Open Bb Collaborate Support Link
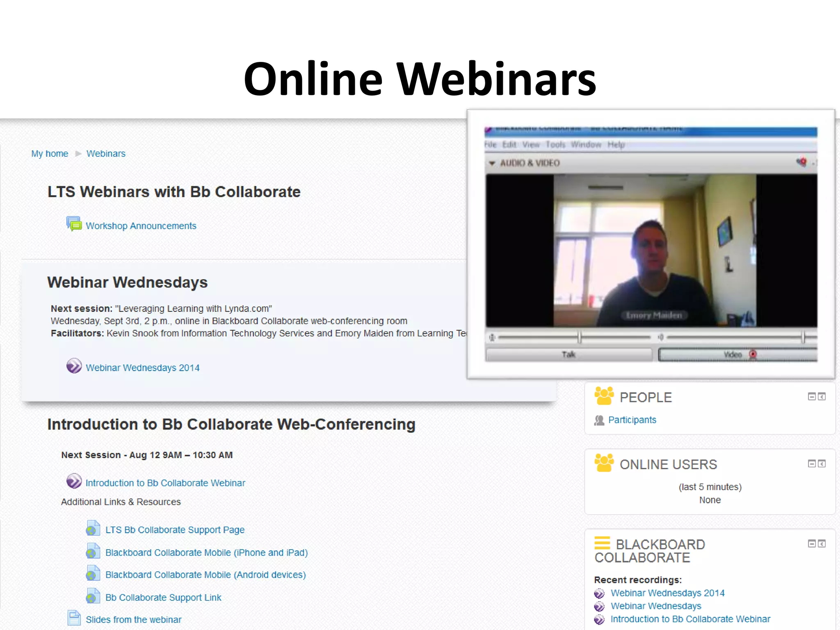 click(163, 598)
